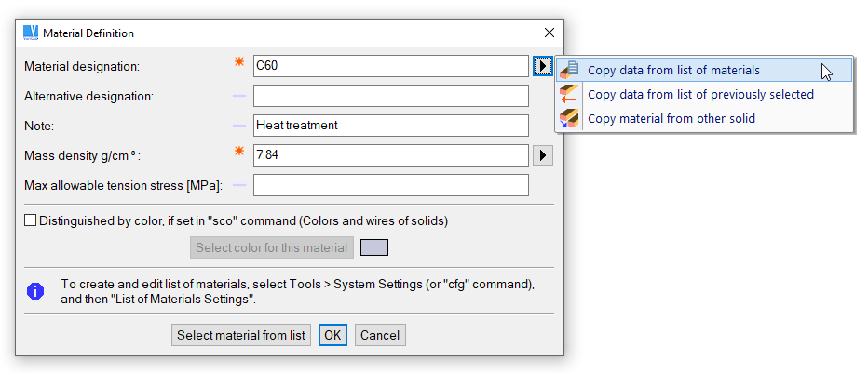The height and width of the screenshot is (373, 868).
Task: Click the material color preview swatch
Action: pos(374,247)
